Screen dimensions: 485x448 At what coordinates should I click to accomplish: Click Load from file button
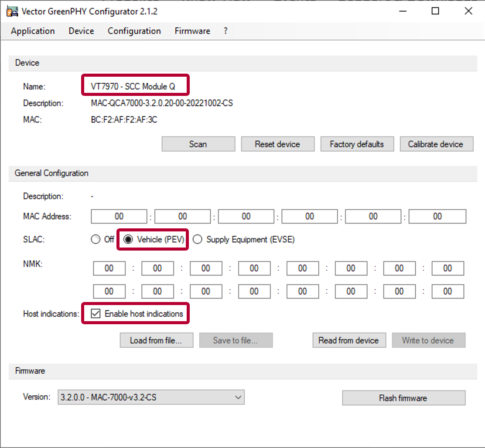pos(156,340)
